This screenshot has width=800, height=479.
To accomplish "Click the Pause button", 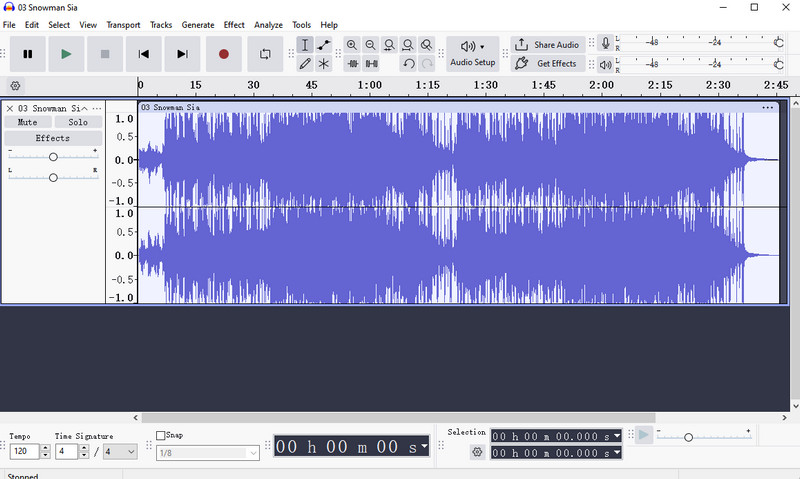I will (x=28, y=54).
